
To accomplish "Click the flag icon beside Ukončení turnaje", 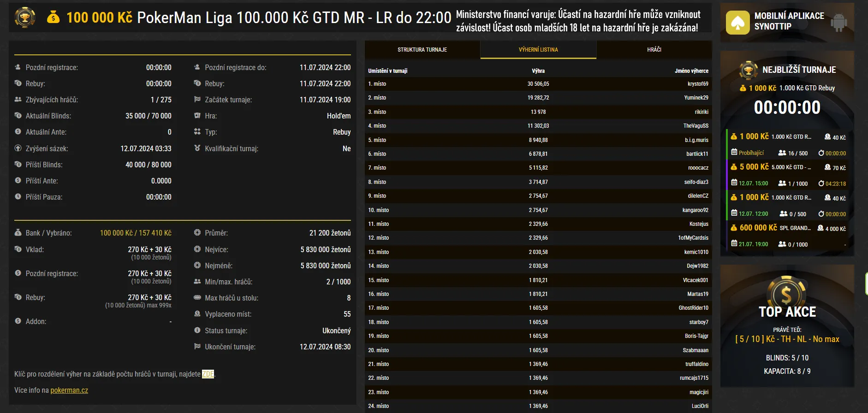I will pyautogui.click(x=197, y=347).
